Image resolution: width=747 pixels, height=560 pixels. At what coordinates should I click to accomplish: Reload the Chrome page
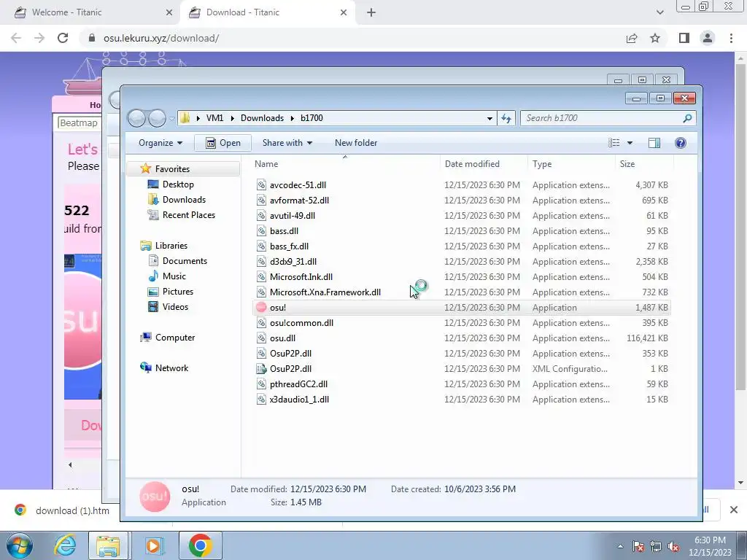point(63,38)
